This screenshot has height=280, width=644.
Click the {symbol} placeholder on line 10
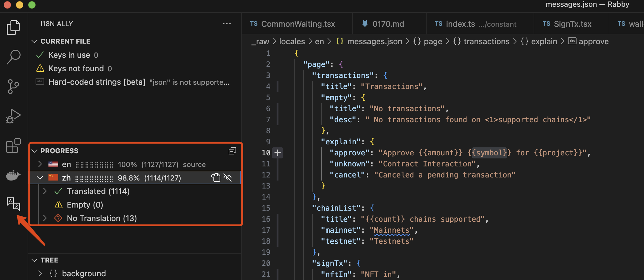pyautogui.click(x=489, y=153)
